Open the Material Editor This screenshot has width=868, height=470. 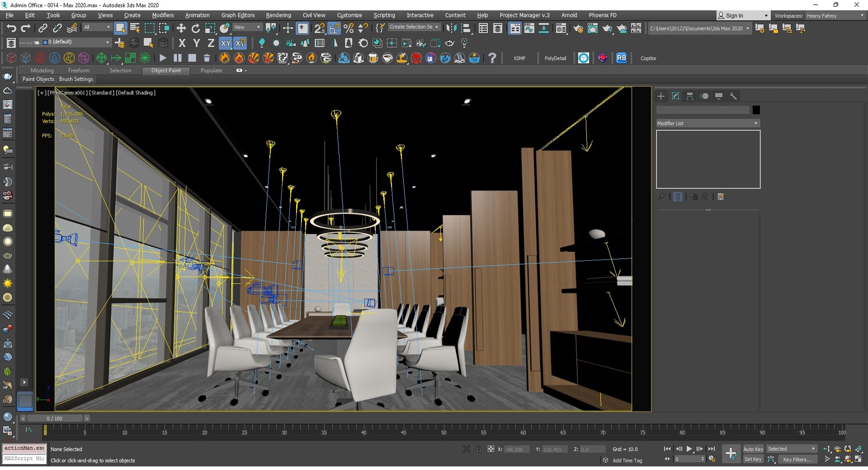click(561, 28)
